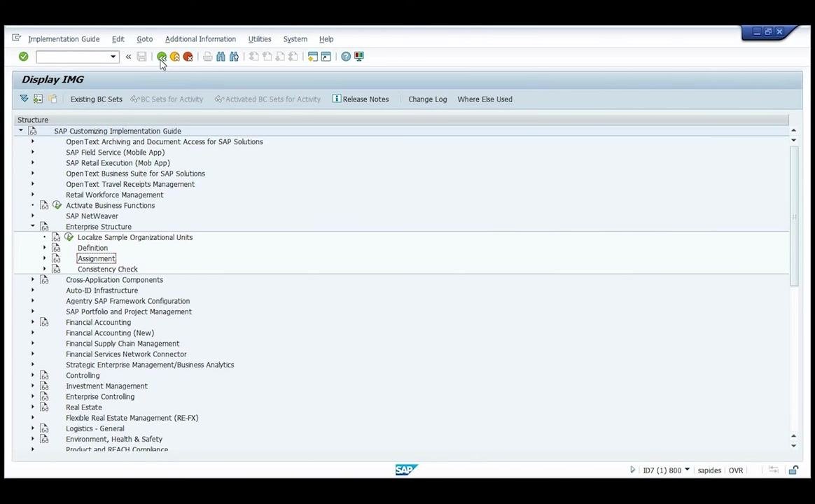Click the BC Sets for Activity button
Screen dimensions: 815x504
tap(167, 99)
